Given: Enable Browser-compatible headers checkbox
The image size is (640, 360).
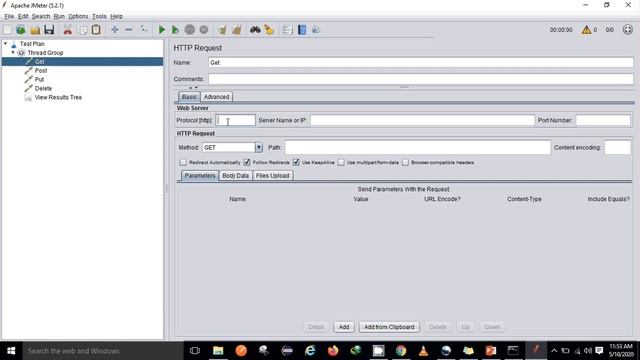Looking at the screenshot, I should [405, 162].
